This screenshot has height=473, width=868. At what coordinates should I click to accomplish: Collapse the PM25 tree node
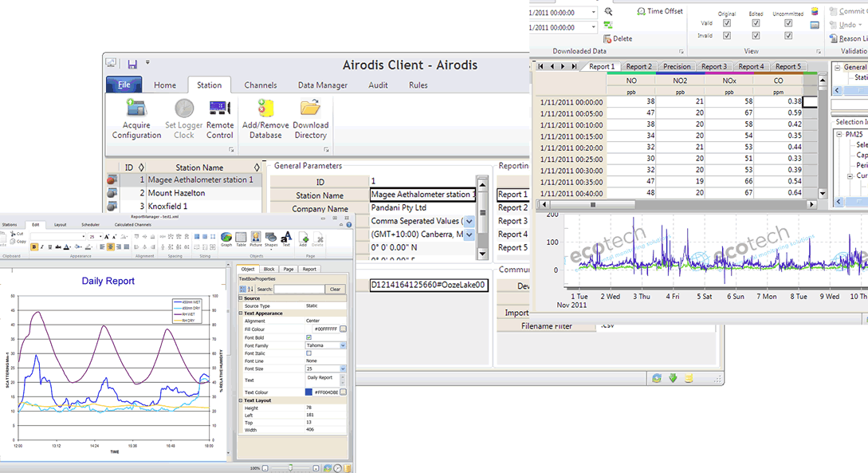tap(839, 134)
